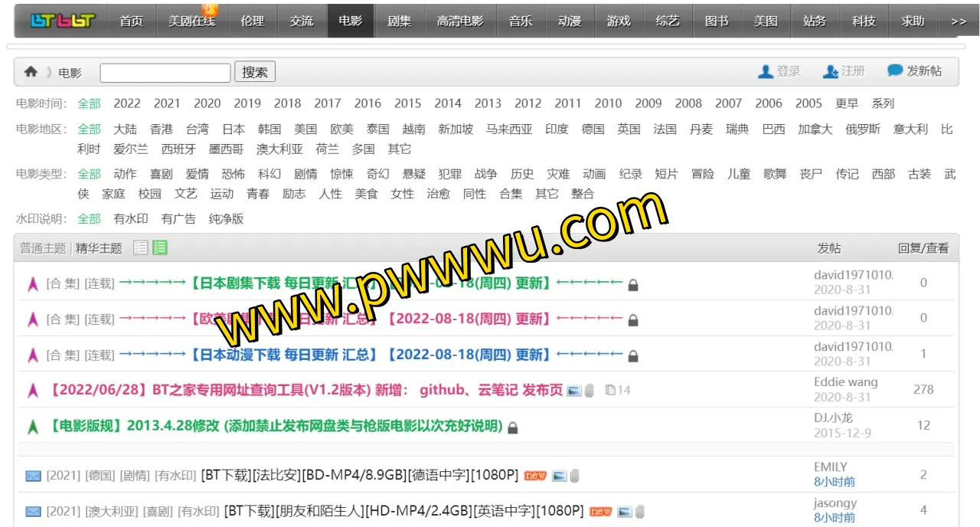Screen dimensions: 980x527
Task: Click the BT logo in the navigation bar
Action: [62, 21]
